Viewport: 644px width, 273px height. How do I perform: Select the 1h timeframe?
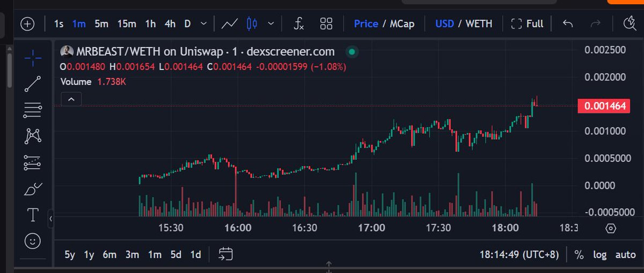151,24
